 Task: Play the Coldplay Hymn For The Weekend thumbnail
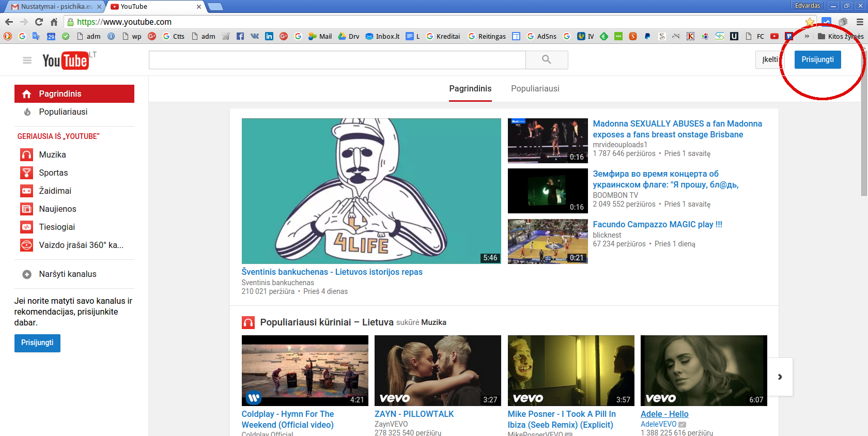pyautogui.click(x=305, y=370)
